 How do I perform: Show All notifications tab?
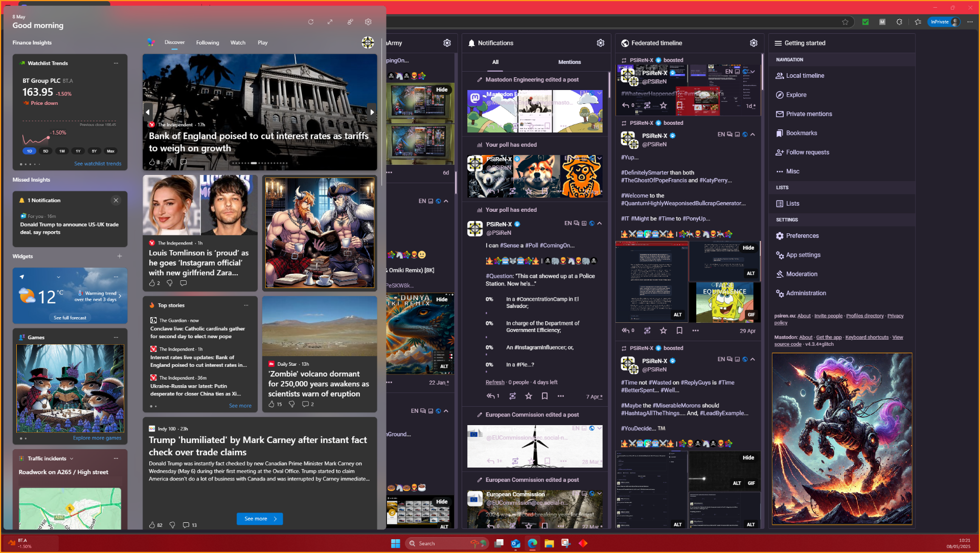pyautogui.click(x=495, y=62)
